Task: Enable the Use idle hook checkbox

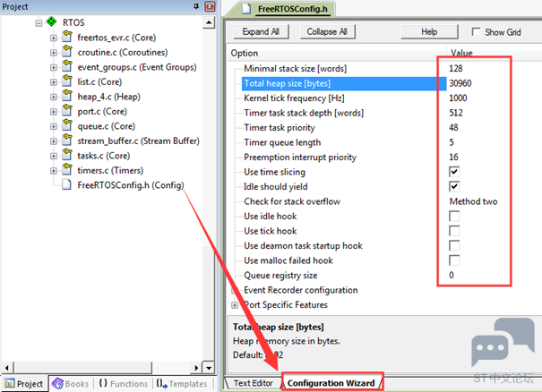Action: pyautogui.click(x=454, y=217)
